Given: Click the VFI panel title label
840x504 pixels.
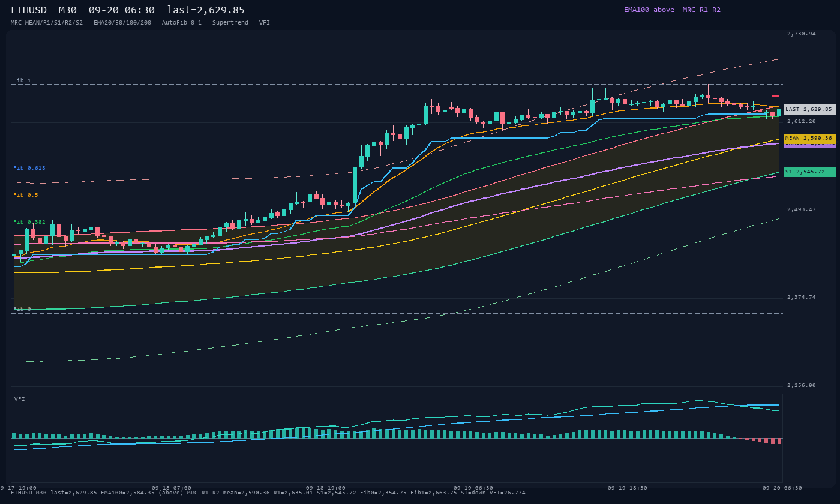Looking at the screenshot, I should point(20,399).
